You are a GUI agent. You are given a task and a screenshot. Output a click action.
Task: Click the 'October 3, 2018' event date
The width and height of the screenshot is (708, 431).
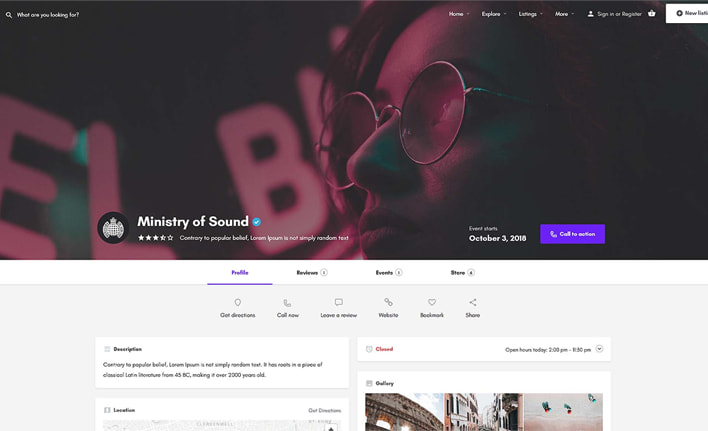click(x=498, y=238)
